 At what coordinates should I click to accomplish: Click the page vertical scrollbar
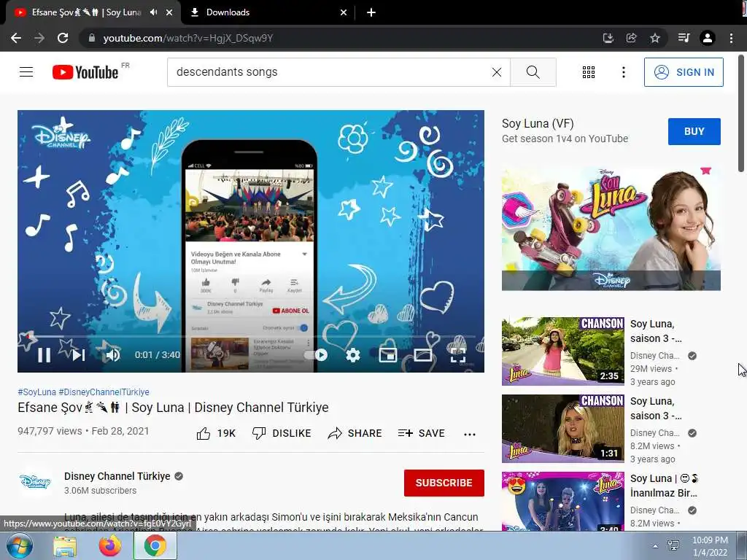tap(742, 113)
